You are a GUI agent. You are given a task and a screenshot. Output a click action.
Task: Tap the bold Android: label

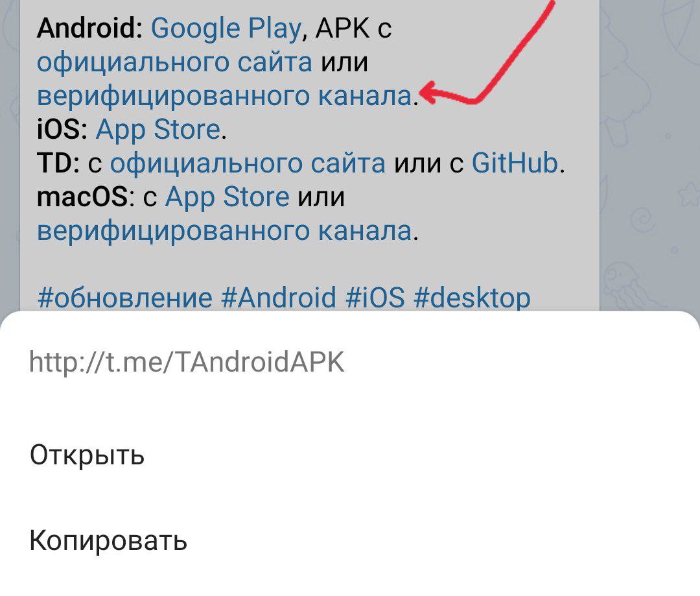[89, 29]
